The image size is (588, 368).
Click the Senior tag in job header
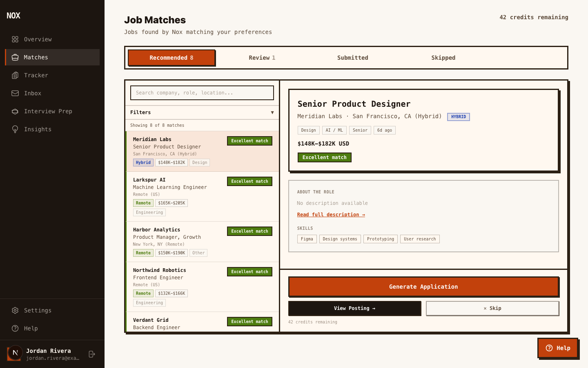tap(360, 130)
